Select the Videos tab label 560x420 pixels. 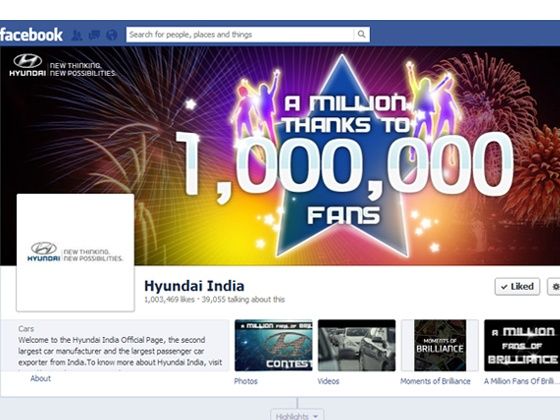pyautogui.click(x=328, y=381)
